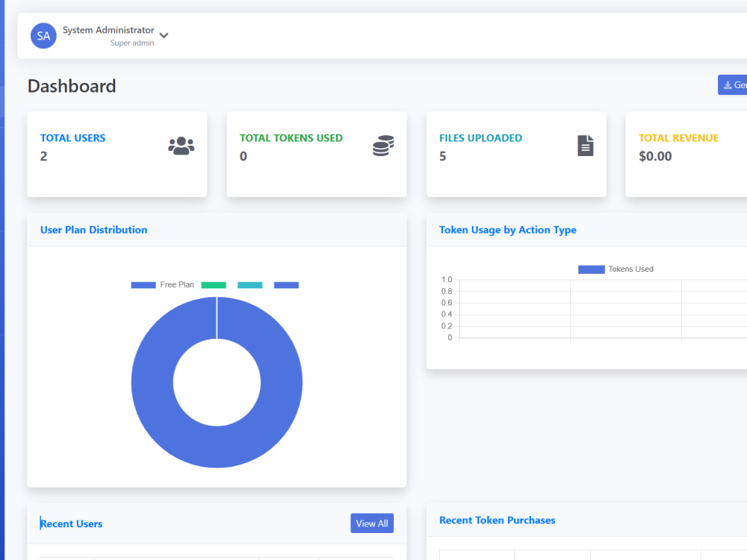This screenshot has width=747, height=560.
Task: Click the TOTAL REVENUE label
Action: tap(678, 138)
